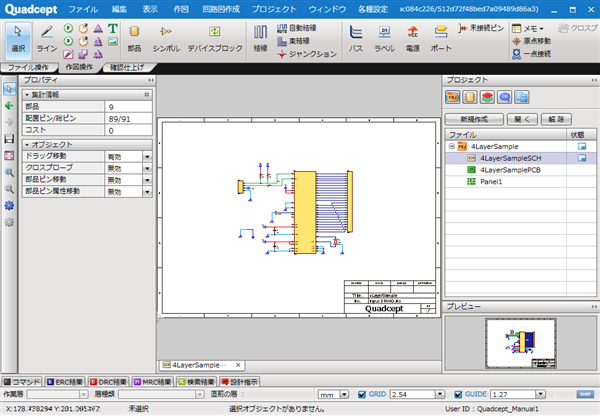The height and width of the screenshot is (416, 600).
Task: Click the T text tool icon
Action: click(112, 28)
